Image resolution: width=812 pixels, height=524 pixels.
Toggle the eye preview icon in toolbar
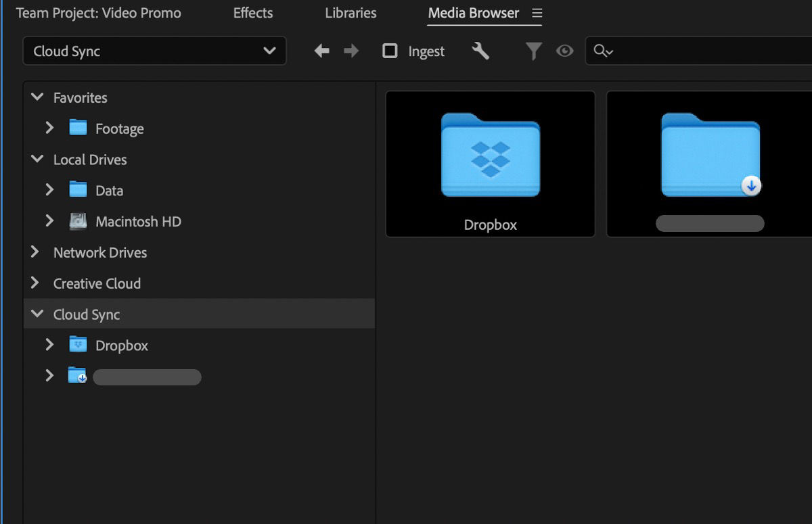(x=565, y=51)
